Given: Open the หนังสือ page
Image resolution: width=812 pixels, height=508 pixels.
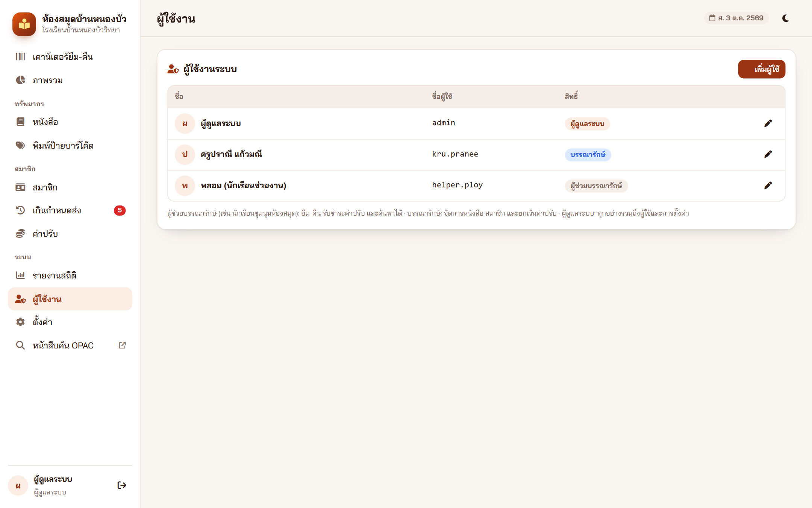Looking at the screenshot, I should [70, 122].
